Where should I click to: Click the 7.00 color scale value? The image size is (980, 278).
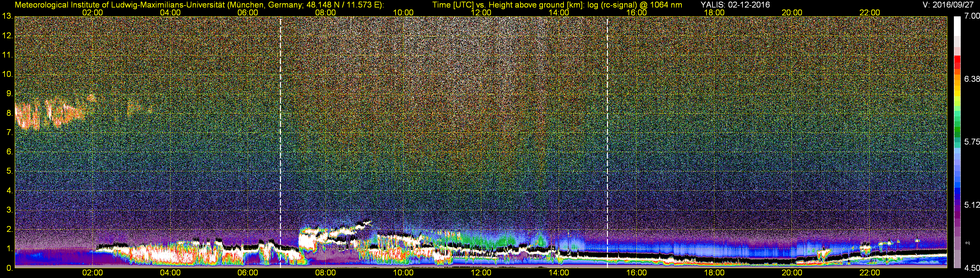click(972, 16)
